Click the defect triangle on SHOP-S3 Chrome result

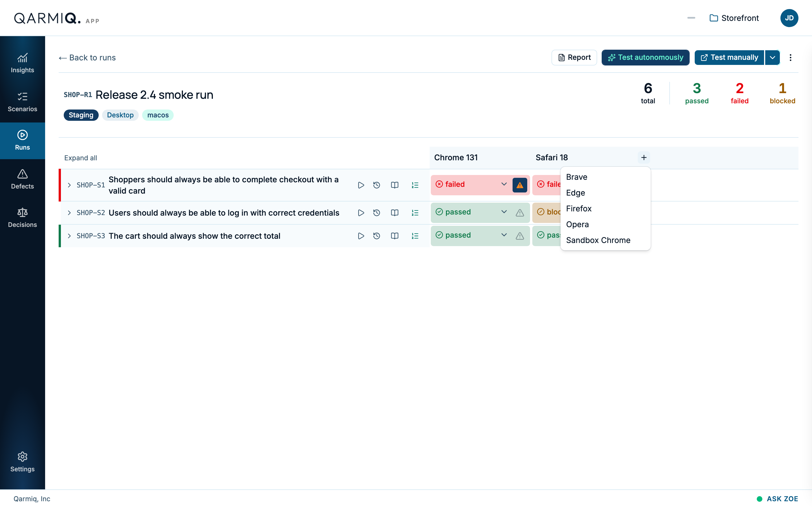(520, 236)
